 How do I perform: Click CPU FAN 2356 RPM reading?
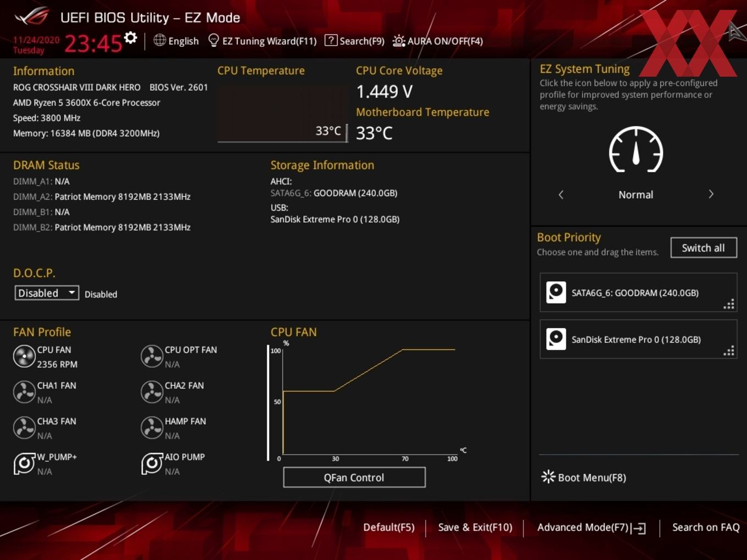[x=57, y=365]
